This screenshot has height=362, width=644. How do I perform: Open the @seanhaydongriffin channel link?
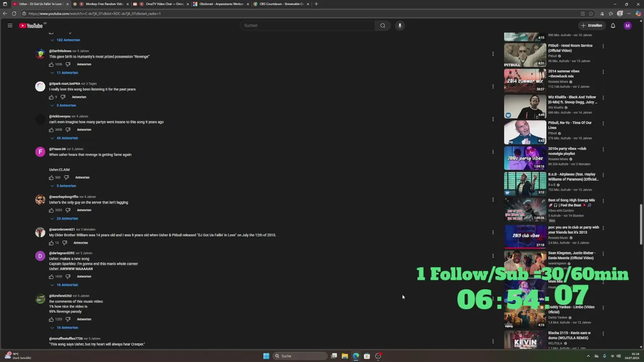point(63,197)
